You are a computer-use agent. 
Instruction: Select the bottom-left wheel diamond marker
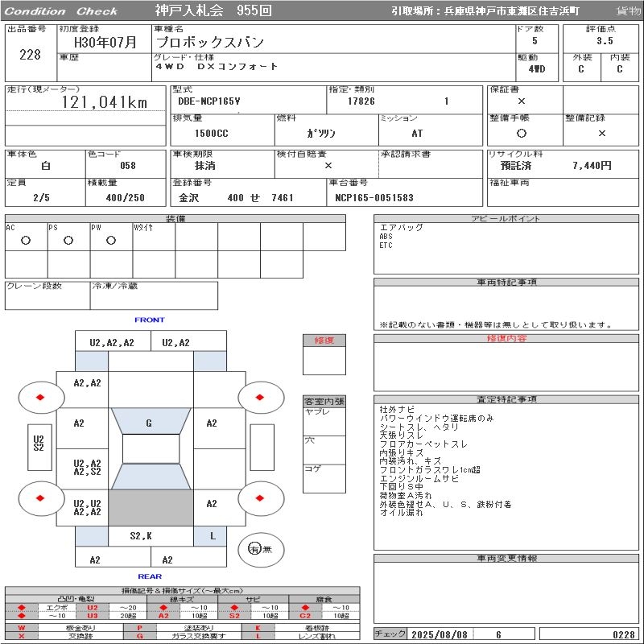(40, 497)
